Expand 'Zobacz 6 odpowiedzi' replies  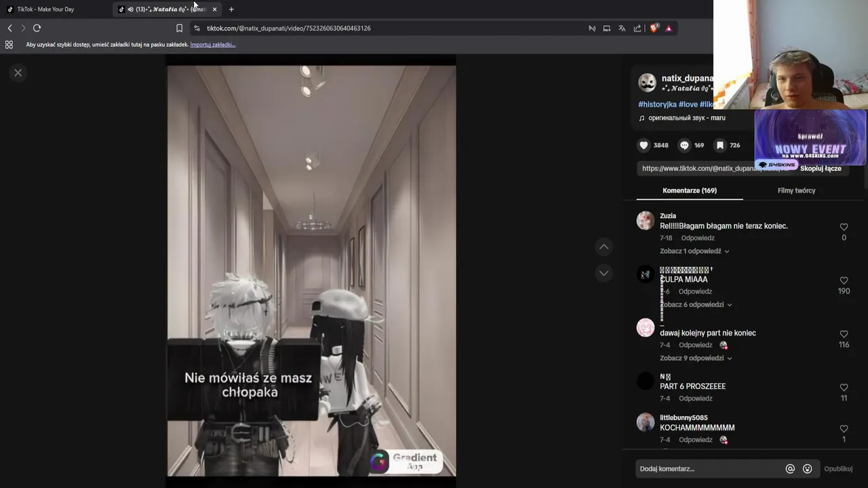coord(696,304)
